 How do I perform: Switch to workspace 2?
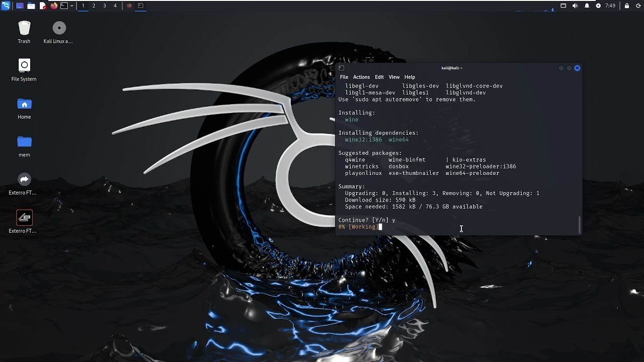tap(94, 6)
